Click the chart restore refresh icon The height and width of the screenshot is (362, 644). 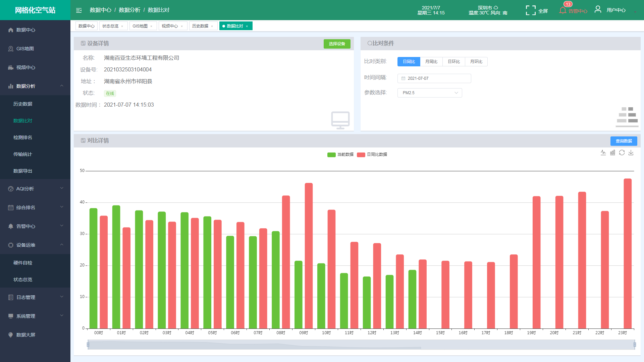coord(622,153)
